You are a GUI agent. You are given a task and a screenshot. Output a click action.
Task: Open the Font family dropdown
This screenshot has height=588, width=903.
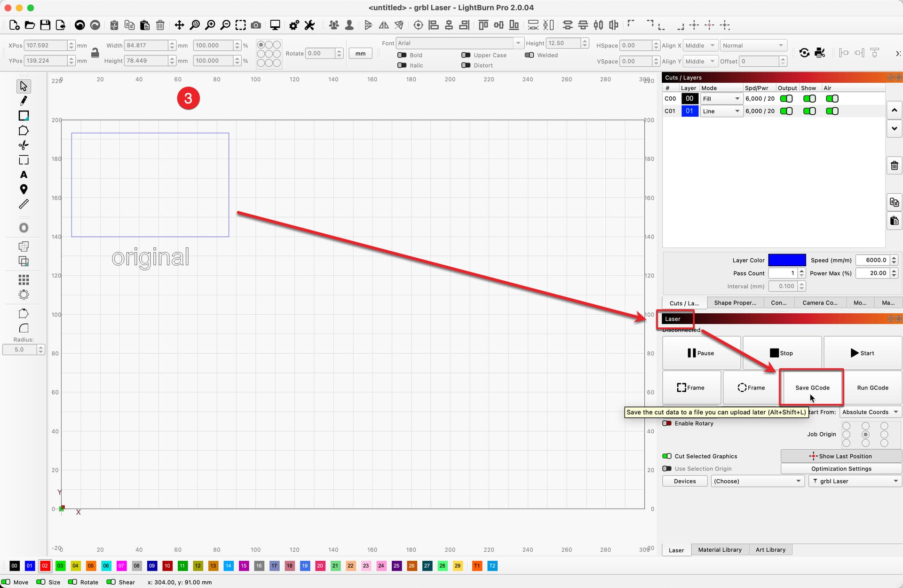pyautogui.click(x=518, y=43)
